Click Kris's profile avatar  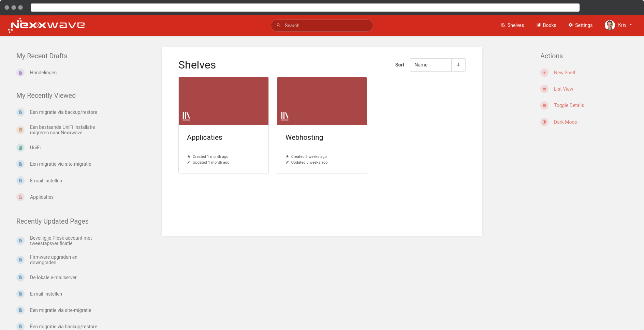pyautogui.click(x=610, y=25)
